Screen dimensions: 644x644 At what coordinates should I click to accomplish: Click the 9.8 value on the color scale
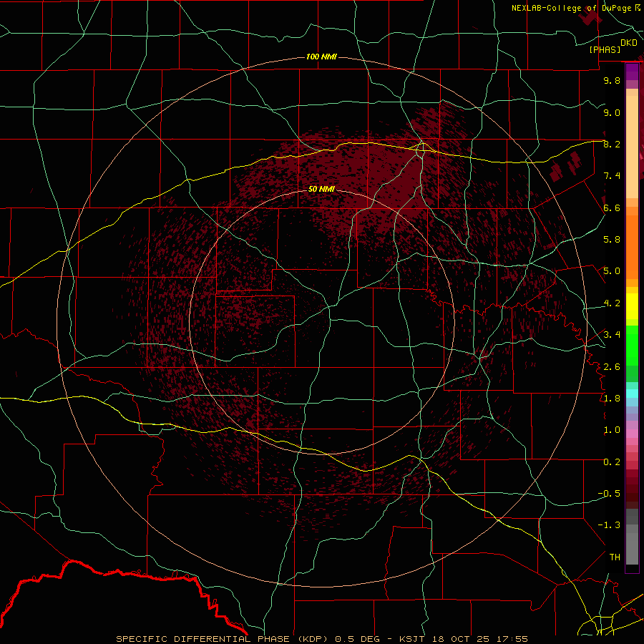click(612, 80)
